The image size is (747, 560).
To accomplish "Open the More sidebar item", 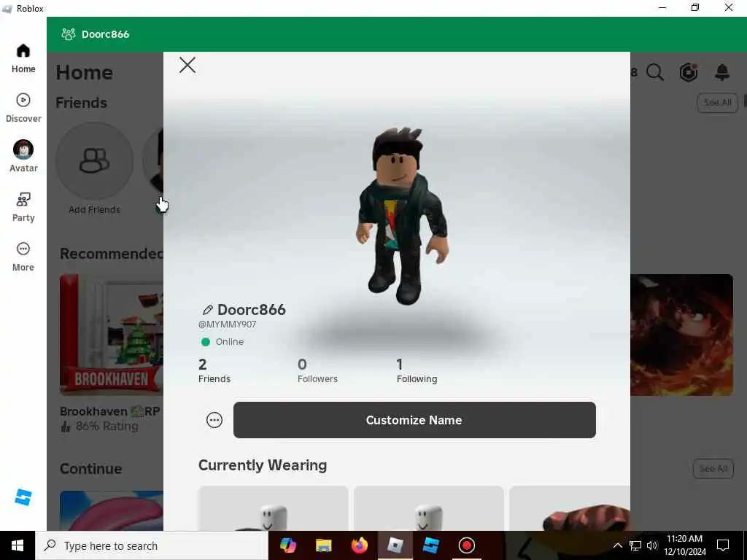I will [23, 257].
